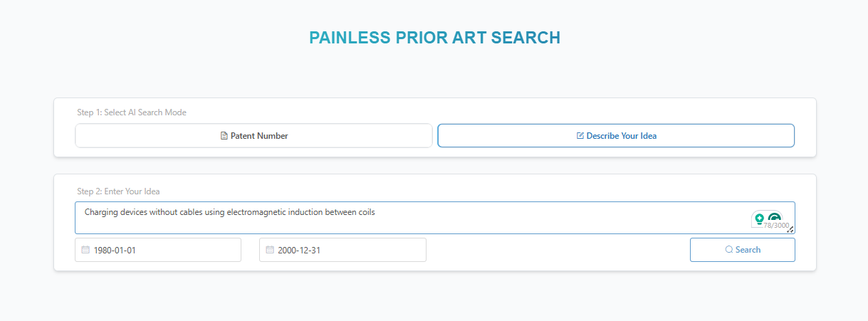Click the calendar icon in the 2000-12-31 field

click(270, 250)
